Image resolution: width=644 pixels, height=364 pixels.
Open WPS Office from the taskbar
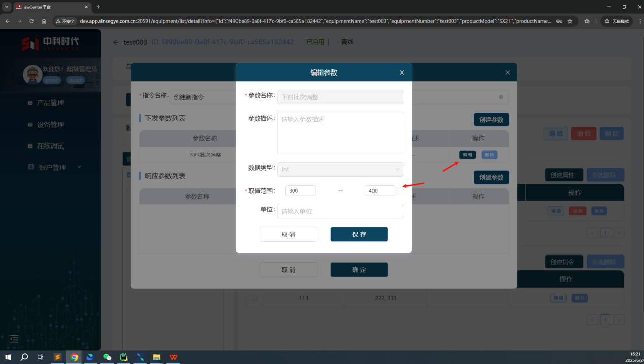click(174, 357)
